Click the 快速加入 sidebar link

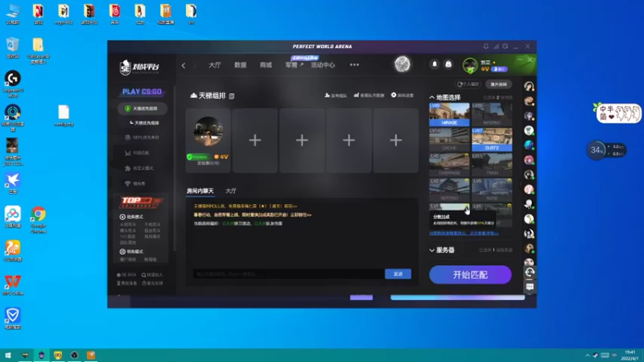(x=152, y=274)
